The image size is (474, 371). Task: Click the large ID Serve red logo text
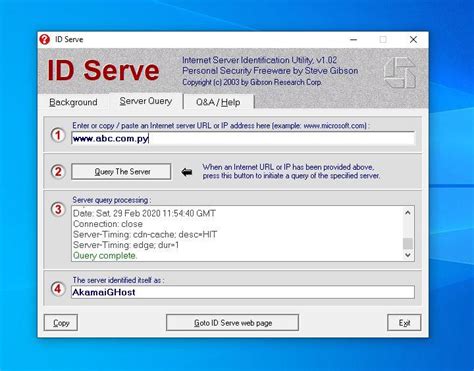point(103,70)
